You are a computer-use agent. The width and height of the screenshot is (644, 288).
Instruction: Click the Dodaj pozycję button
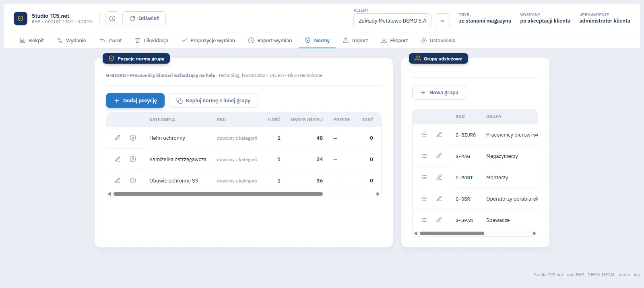[135, 101]
